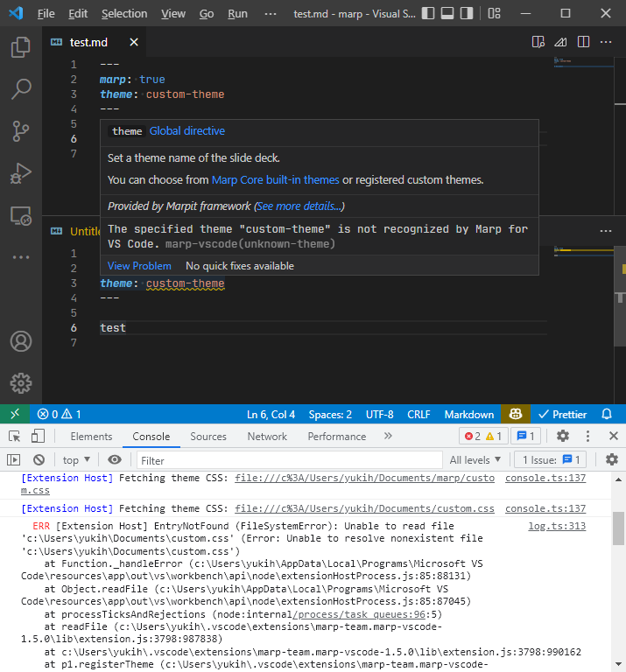Switch to the Elements tab in DevTools
This screenshot has width=626, height=672.
[x=91, y=437]
